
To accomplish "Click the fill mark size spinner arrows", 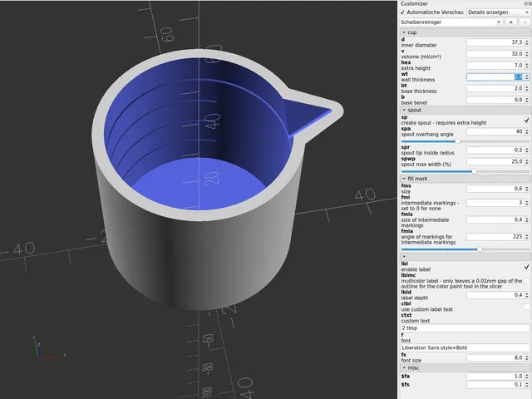I will click(x=527, y=189).
